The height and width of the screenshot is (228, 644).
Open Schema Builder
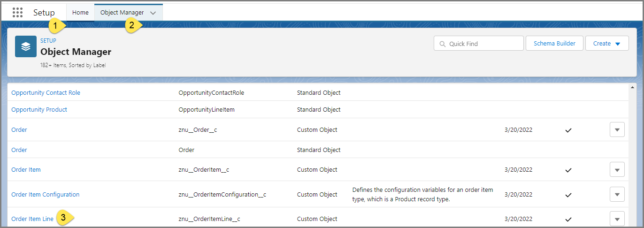pyautogui.click(x=554, y=44)
